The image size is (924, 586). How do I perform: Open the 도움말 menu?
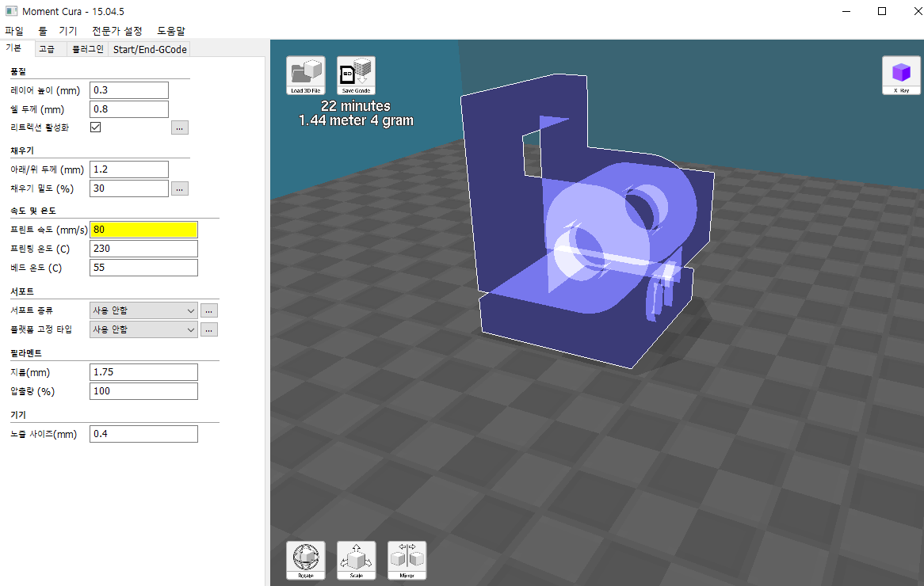click(171, 31)
